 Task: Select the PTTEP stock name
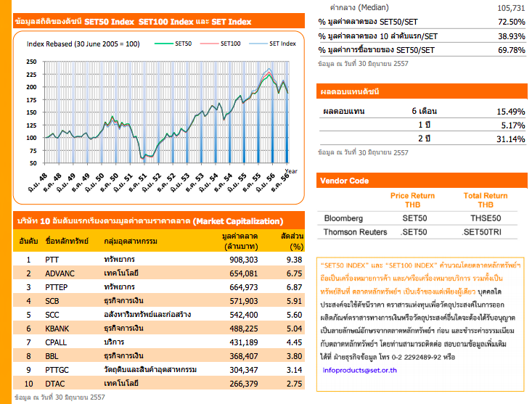click(x=57, y=287)
